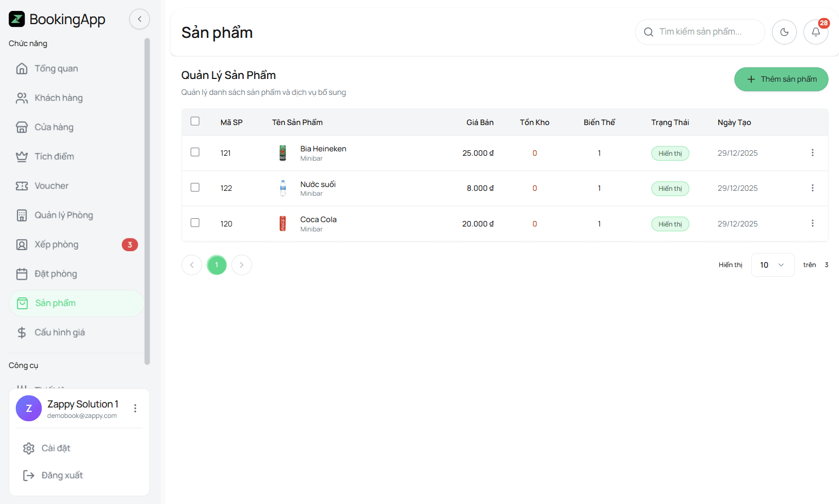Click page number 1 button
This screenshot has width=839, height=504.
point(217,265)
